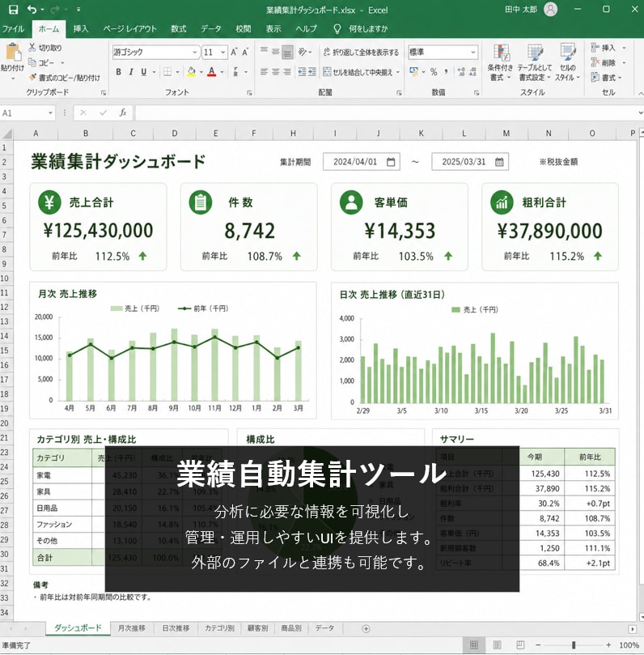
Task: Switch to the ページレイアウト ribbon tab
Action: coord(129,29)
